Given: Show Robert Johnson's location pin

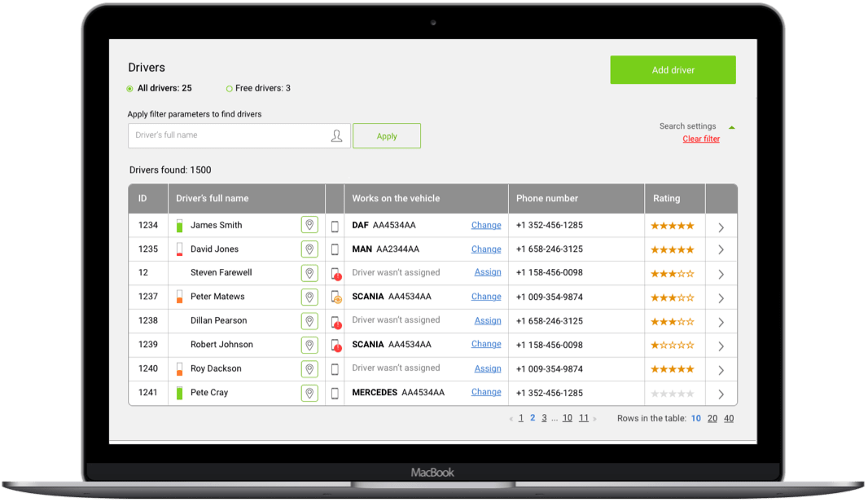Looking at the screenshot, I should (309, 346).
